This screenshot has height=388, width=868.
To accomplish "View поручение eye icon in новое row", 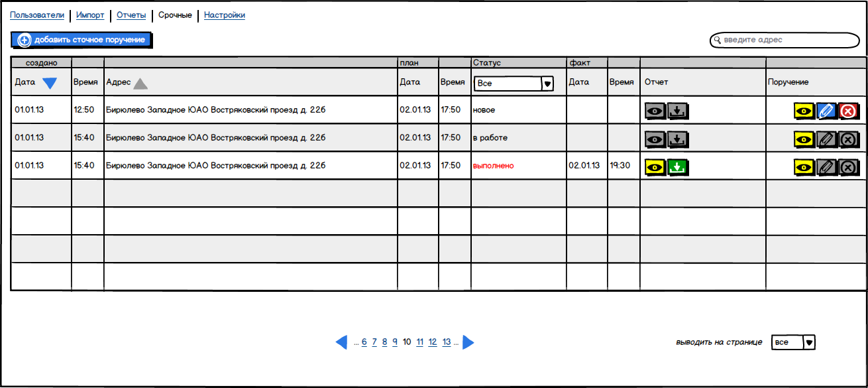I will click(804, 111).
